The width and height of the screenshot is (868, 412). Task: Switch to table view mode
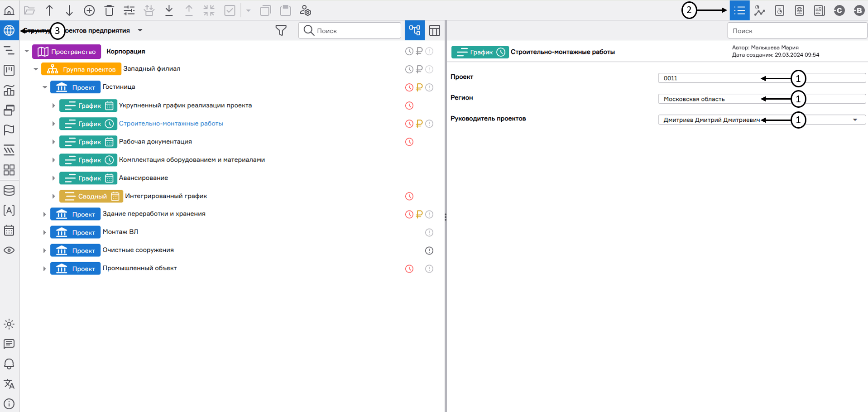[434, 30]
